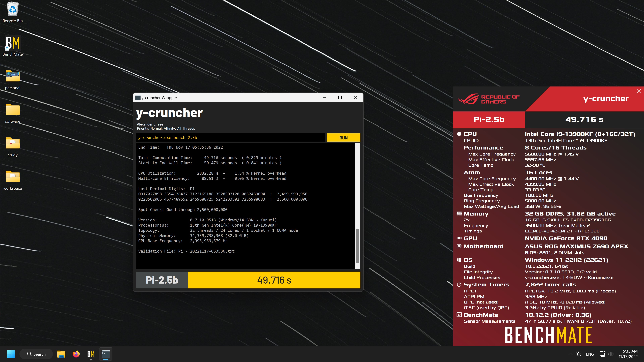Click the console output scrollbar thumb
644x362 pixels.
(358, 246)
